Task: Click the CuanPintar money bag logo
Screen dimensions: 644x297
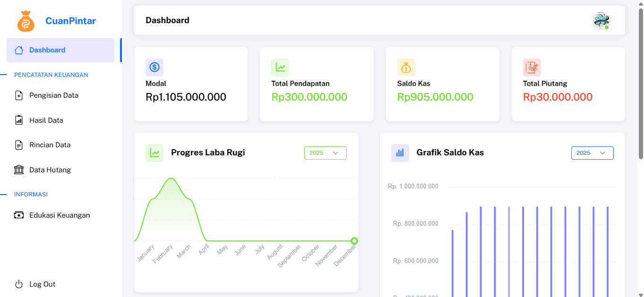Action: point(26,21)
